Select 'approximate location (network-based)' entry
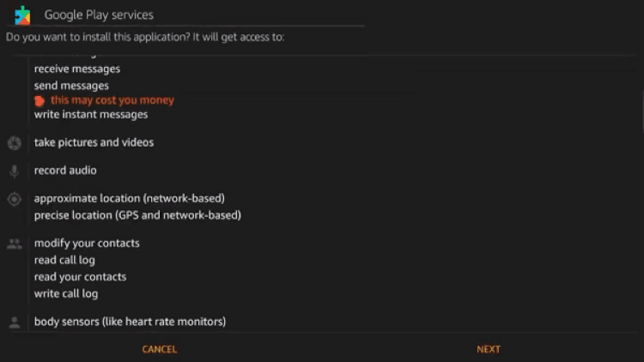 129,198
